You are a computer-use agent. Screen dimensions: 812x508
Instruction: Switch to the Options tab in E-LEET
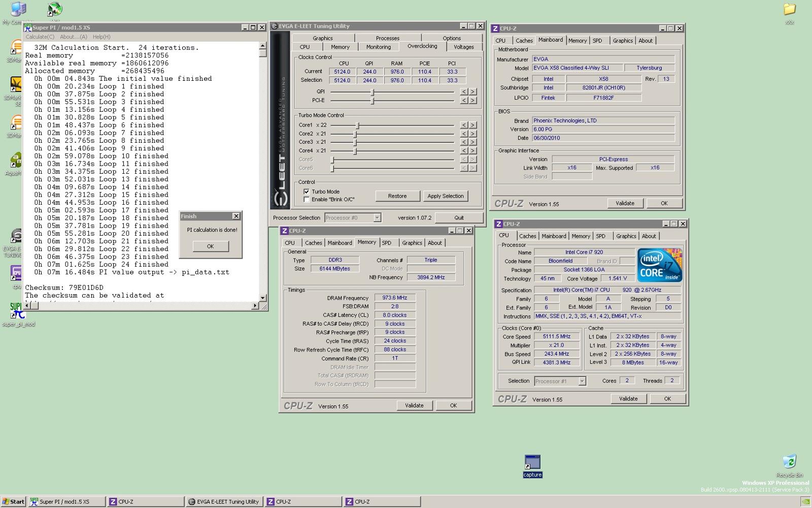click(x=452, y=38)
